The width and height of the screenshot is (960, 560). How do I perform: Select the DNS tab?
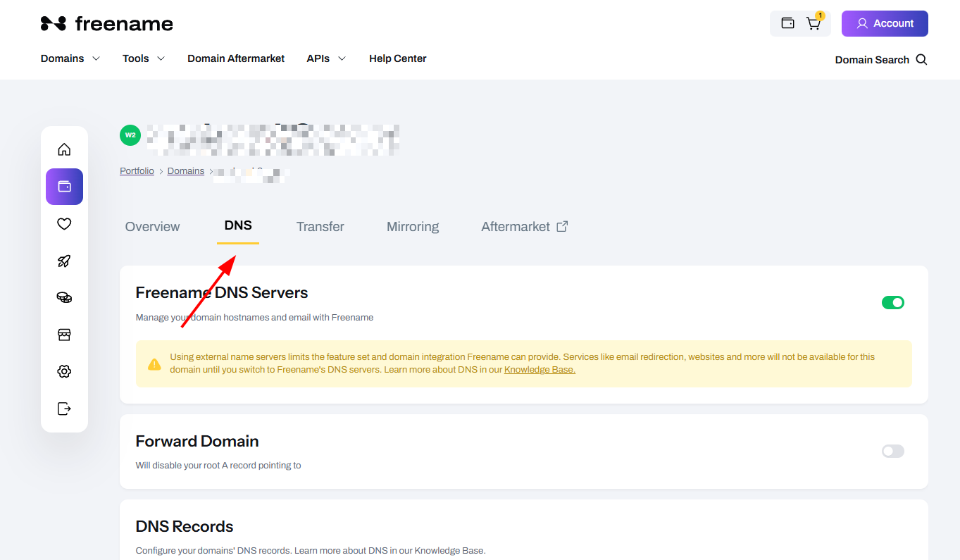[x=238, y=226]
